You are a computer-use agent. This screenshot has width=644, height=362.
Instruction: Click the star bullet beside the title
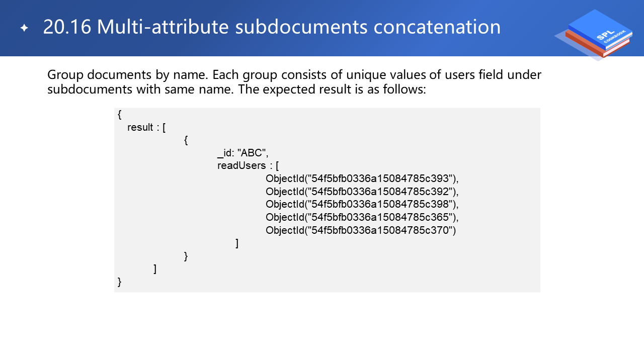point(24,28)
